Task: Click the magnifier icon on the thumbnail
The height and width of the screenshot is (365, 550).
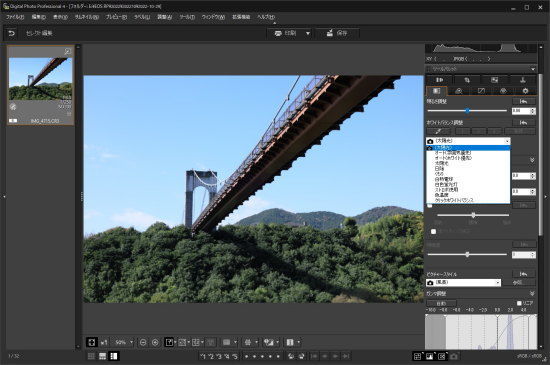Action: [x=67, y=52]
